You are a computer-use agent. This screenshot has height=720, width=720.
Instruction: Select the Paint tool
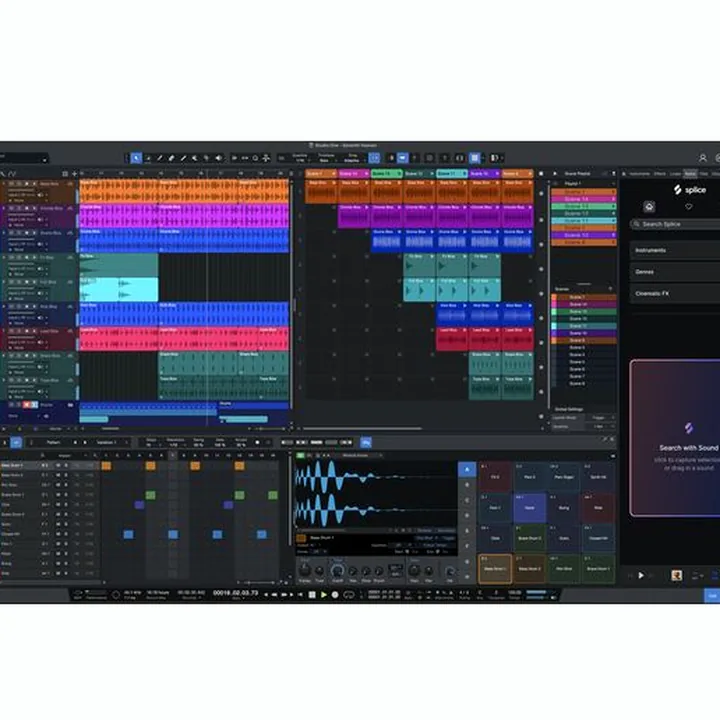(x=183, y=158)
